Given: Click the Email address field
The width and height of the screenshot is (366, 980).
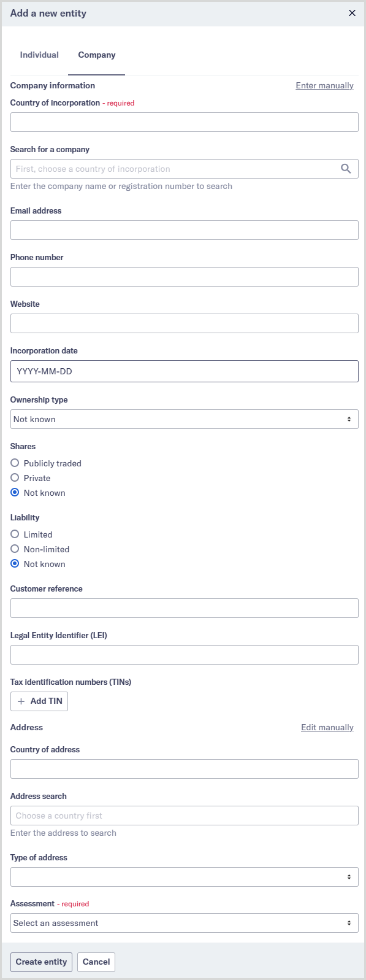Looking at the screenshot, I should point(184,230).
